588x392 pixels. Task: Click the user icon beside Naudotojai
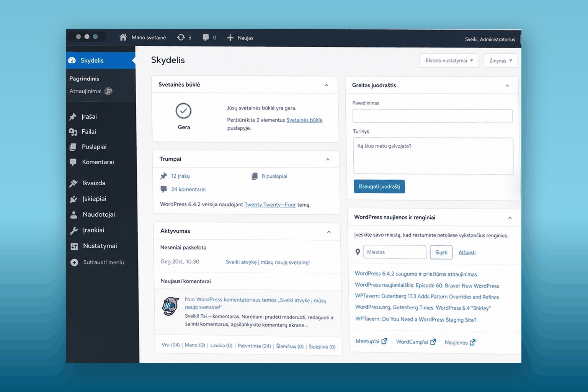(x=74, y=215)
